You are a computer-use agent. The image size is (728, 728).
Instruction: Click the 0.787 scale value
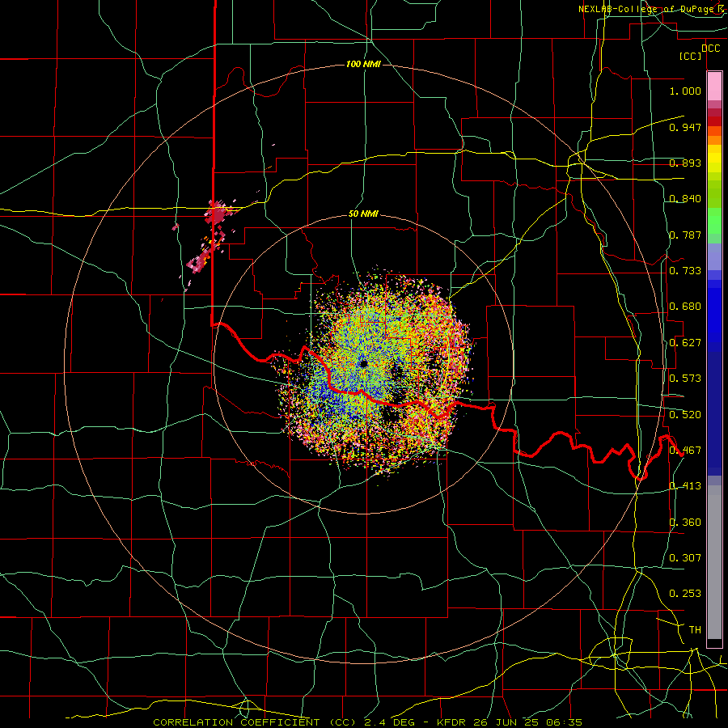pyautogui.click(x=685, y=235)
